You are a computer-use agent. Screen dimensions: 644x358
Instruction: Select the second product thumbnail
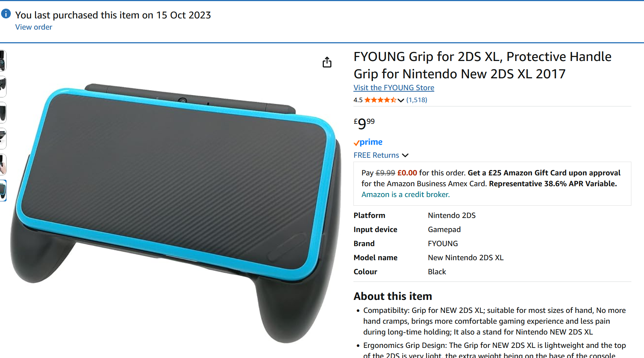tap(3, 87)
